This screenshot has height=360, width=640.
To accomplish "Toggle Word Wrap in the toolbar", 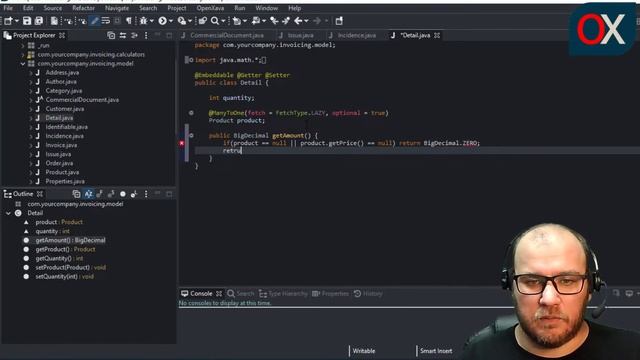I will point(106,21).
